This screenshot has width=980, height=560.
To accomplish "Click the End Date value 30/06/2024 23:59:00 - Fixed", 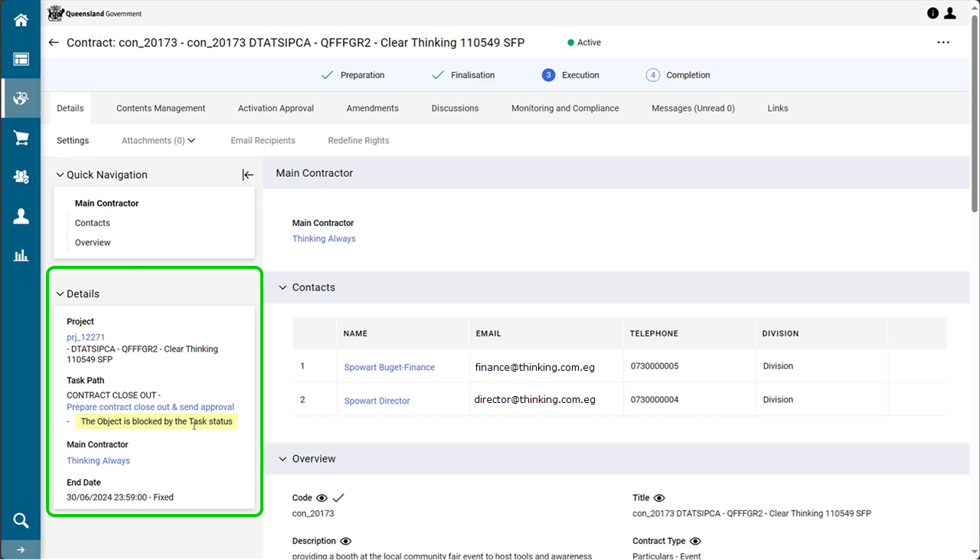I will click(x=120, y=497).
